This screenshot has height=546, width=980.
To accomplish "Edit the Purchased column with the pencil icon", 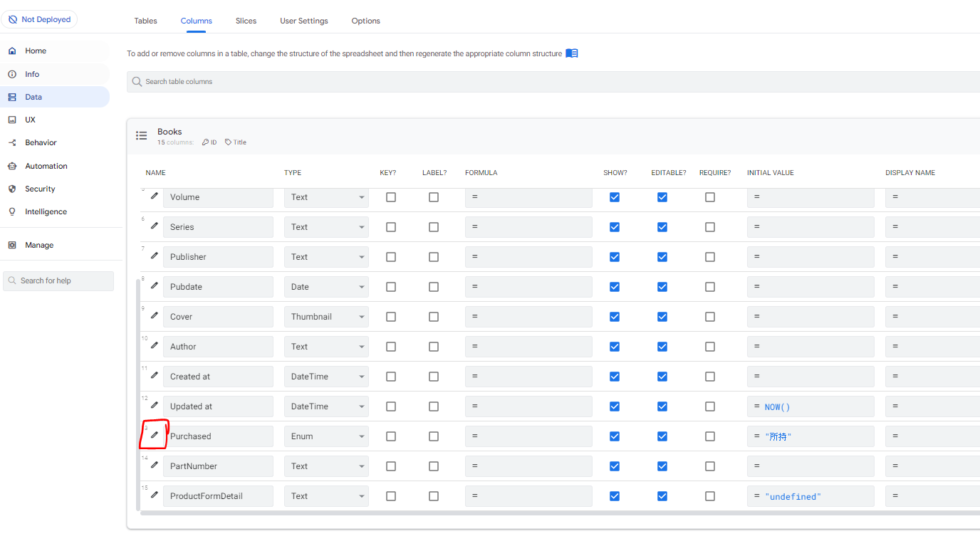I will click(x=152, y=434).
